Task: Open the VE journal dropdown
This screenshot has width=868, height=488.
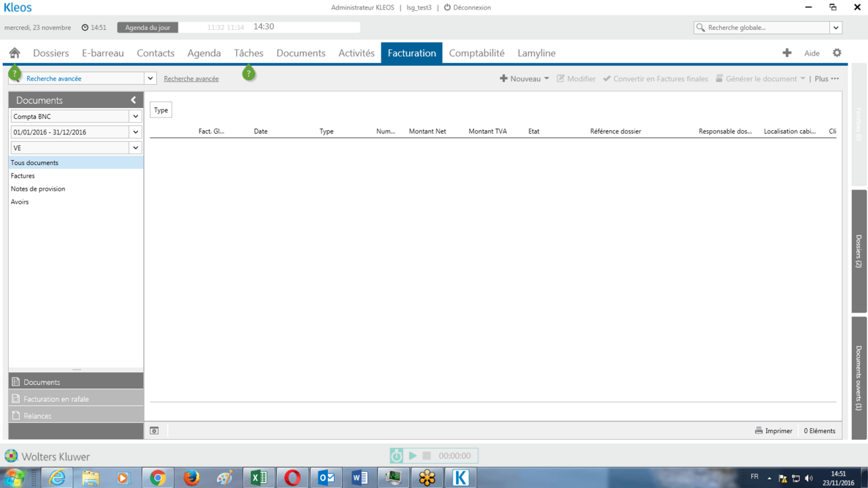Action: coord(135,148)
